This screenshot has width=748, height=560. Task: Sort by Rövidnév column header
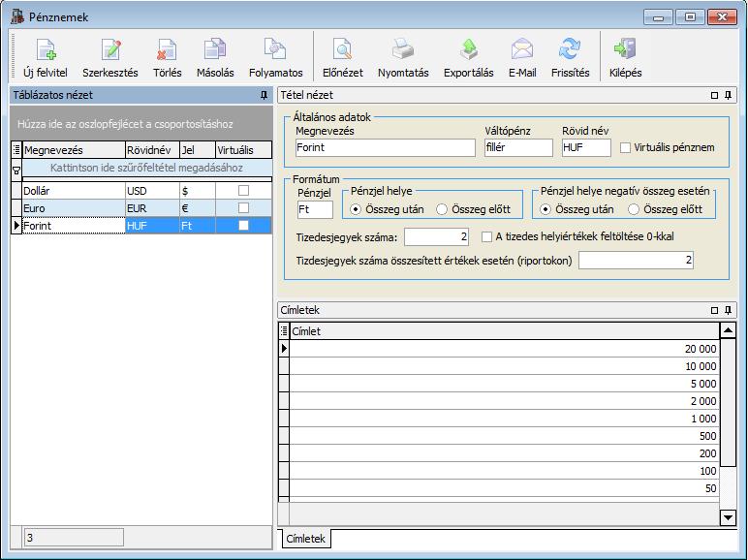pos(152,150)
